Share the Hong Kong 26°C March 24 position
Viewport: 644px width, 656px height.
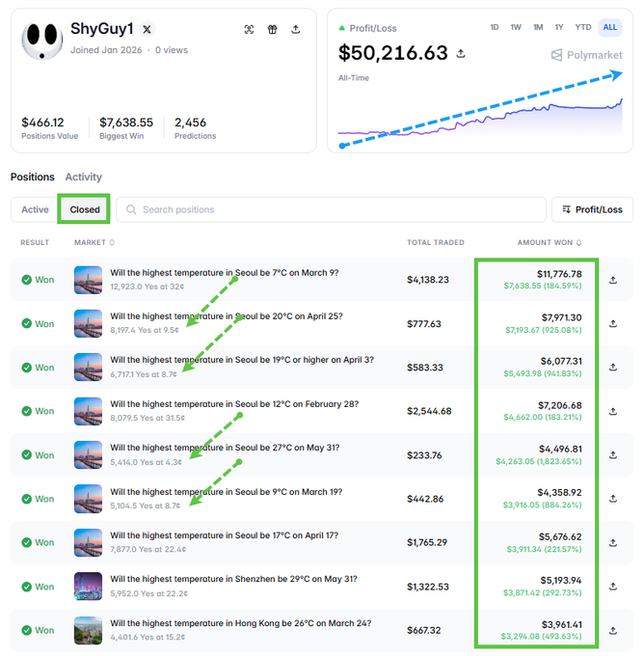tap(613, 630)
